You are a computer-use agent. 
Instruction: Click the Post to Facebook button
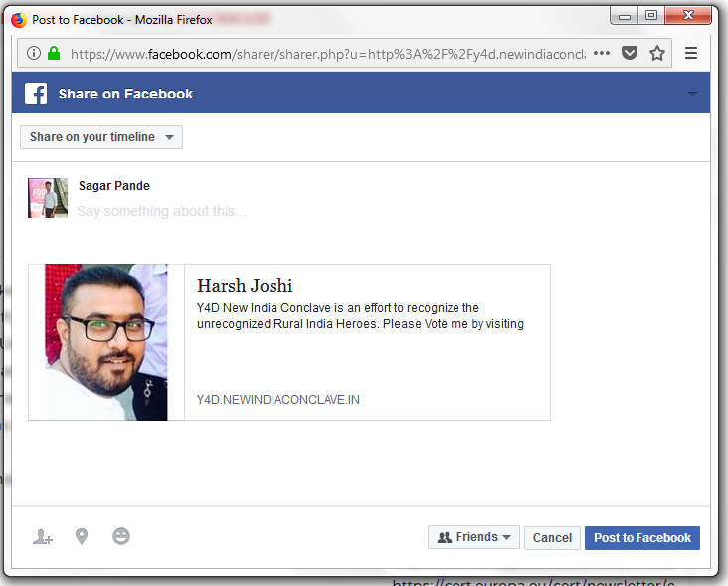pyautogui.click(x=642, y=538)
